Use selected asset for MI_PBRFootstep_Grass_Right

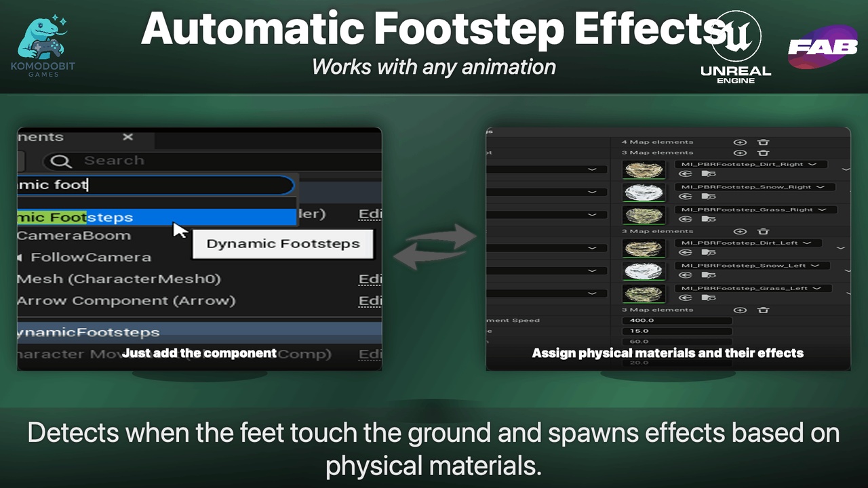pos(685,219)
